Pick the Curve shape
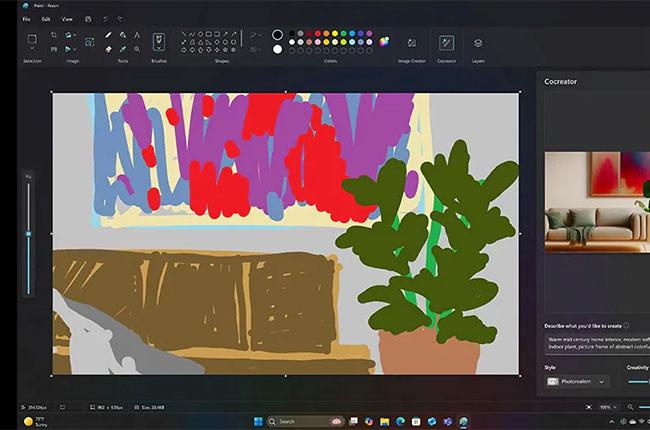Image resolution: width=650 pixels, height=430 pixels. [x=192, y=34]
